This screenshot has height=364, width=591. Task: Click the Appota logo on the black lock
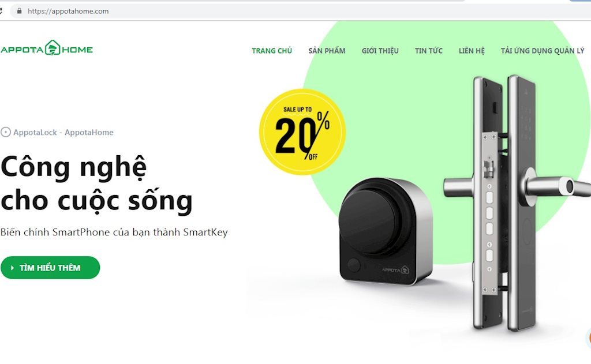click(x=395, y=270)
